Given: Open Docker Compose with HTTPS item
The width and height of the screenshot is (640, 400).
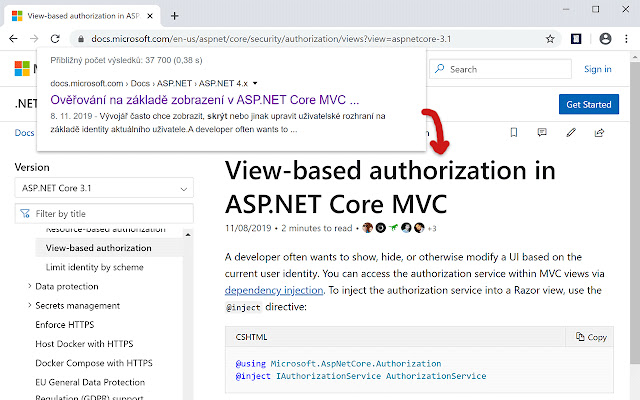Looking at the screenshot, I should [x=94, y=363].
